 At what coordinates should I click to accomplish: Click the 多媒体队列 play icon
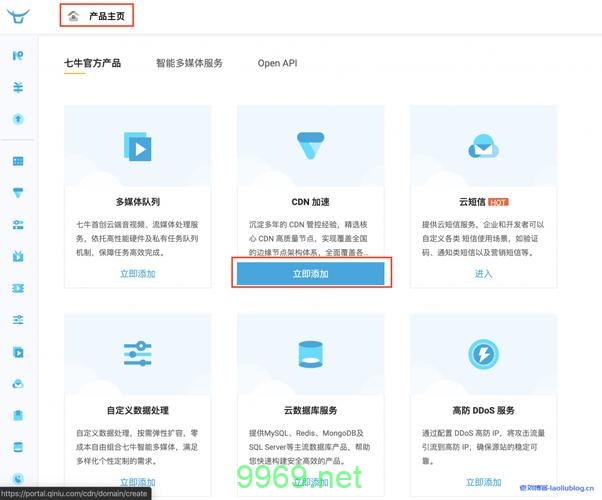coord(137,146)
